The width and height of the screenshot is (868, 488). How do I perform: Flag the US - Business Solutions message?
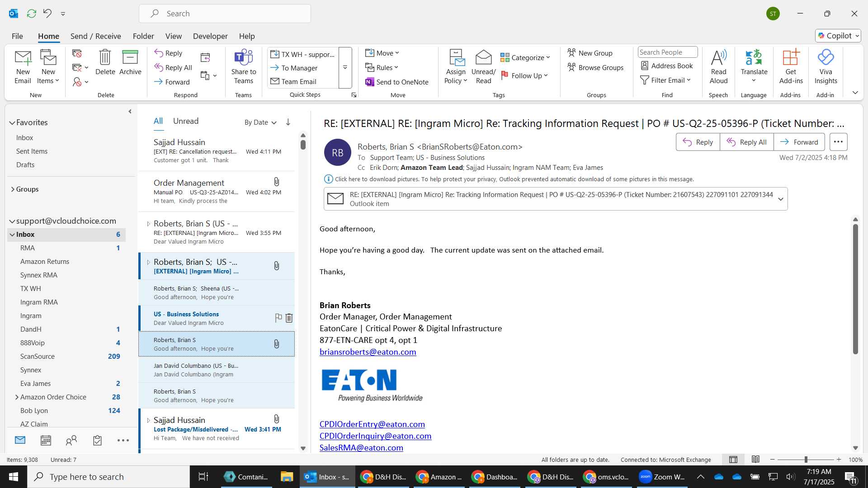click(278, 318)
